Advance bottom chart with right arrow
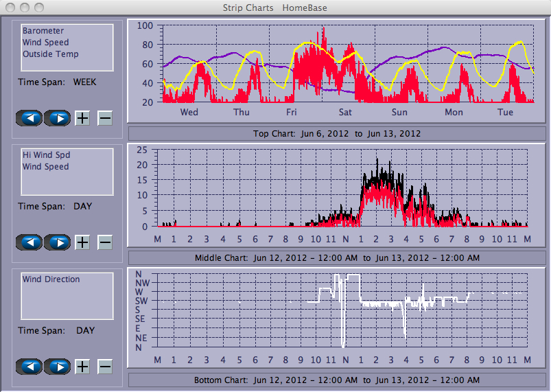This screenshot has height=392, width=551. tap(58, 367)
